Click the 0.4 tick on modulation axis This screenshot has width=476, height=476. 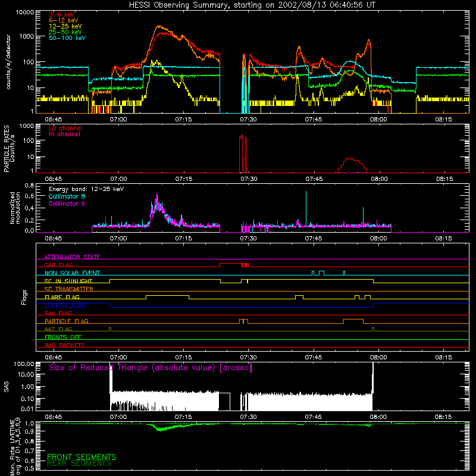point(29,208)
